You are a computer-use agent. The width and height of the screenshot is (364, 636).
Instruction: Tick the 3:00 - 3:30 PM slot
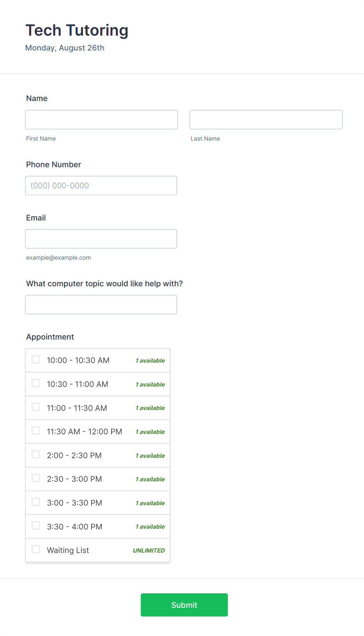click(x=36, y=502)
